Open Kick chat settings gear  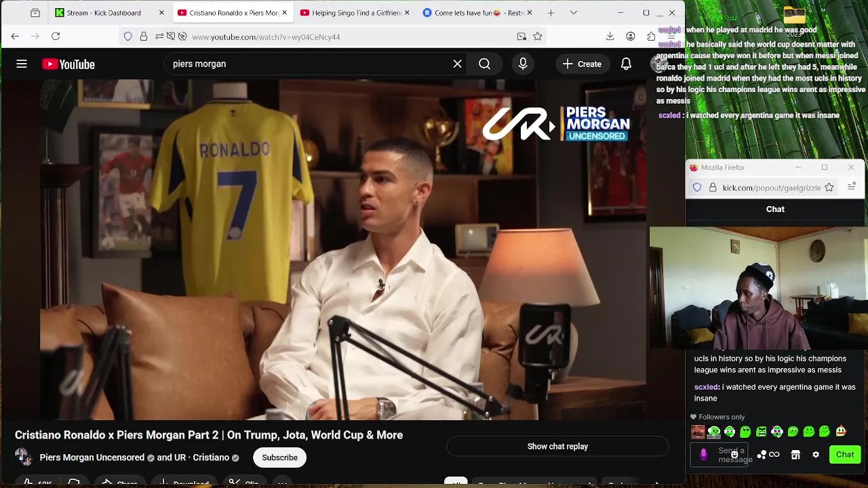[816, 455]
